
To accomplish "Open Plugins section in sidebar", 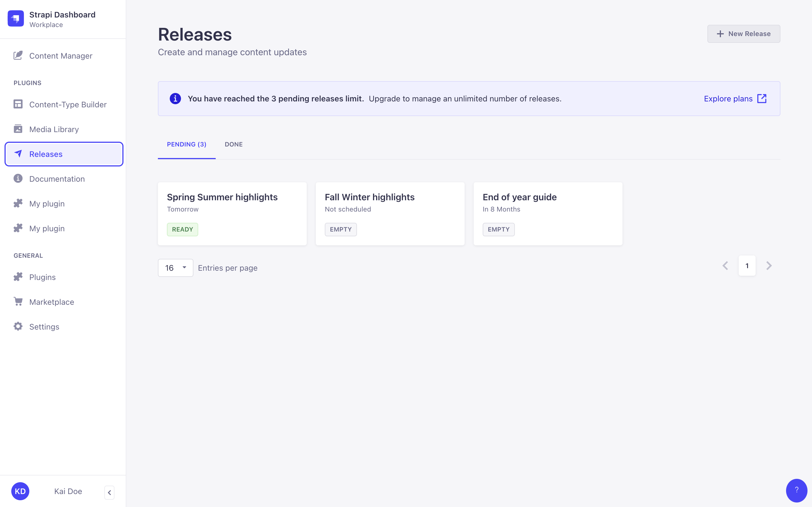I will tap(43, 277).
